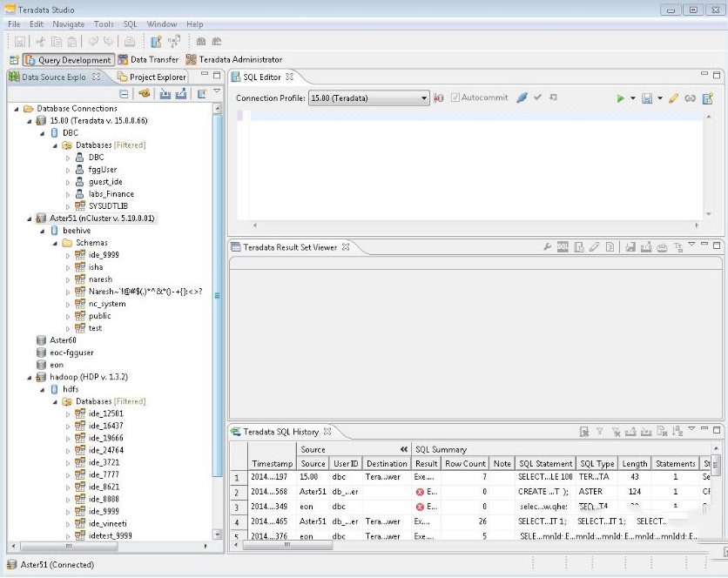Click the printer icon in Result Set Viewer toolbar

[x=662, y=247]
